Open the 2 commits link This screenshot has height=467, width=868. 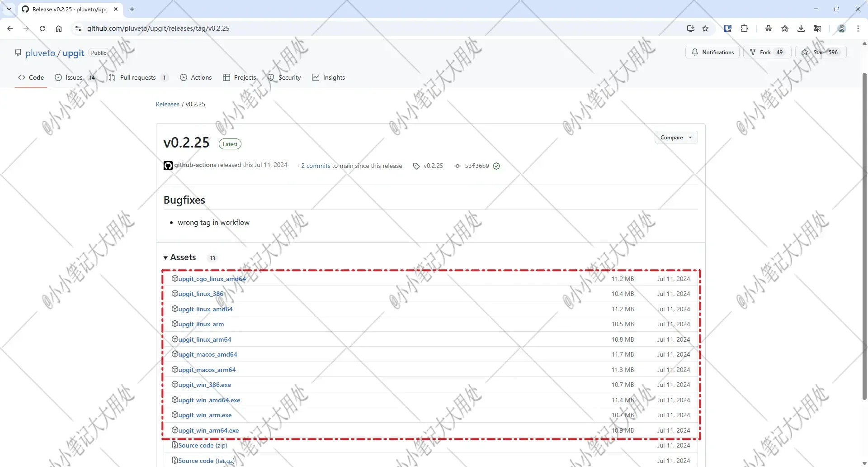(316, 166)
